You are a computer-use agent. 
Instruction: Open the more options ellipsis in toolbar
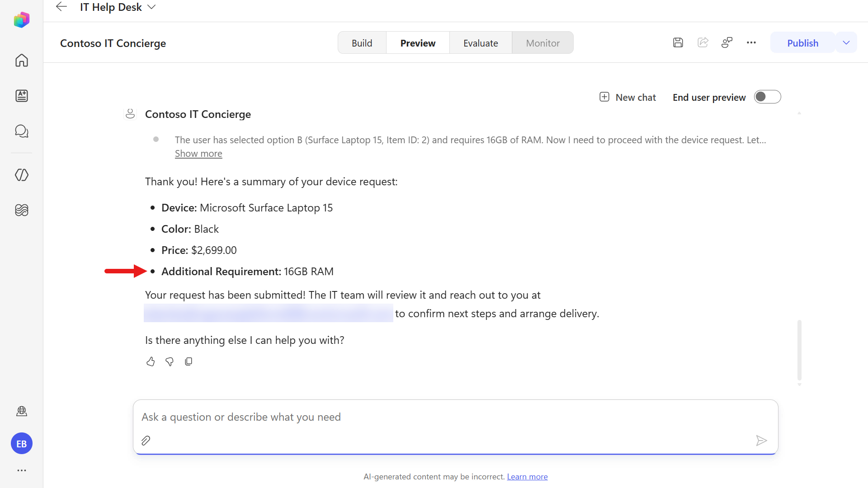[751, 42]
